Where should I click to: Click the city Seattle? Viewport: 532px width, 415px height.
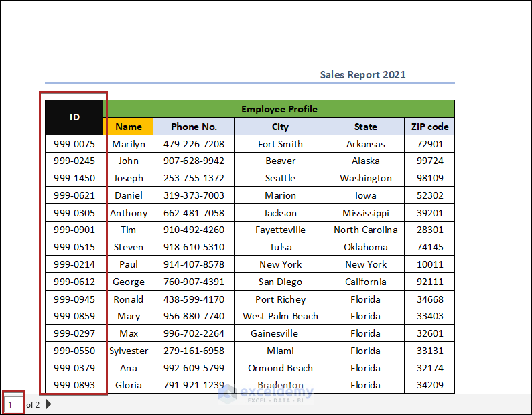tap(280, 178)
